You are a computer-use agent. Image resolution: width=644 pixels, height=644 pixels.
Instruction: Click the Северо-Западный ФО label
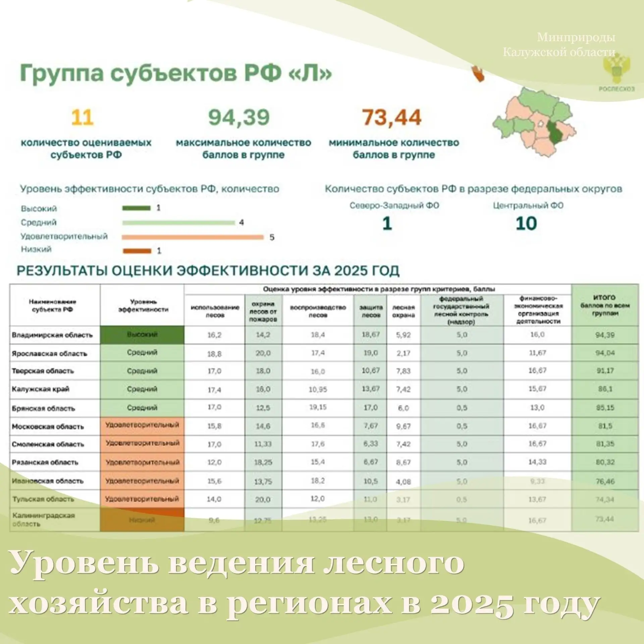(394, 205)
